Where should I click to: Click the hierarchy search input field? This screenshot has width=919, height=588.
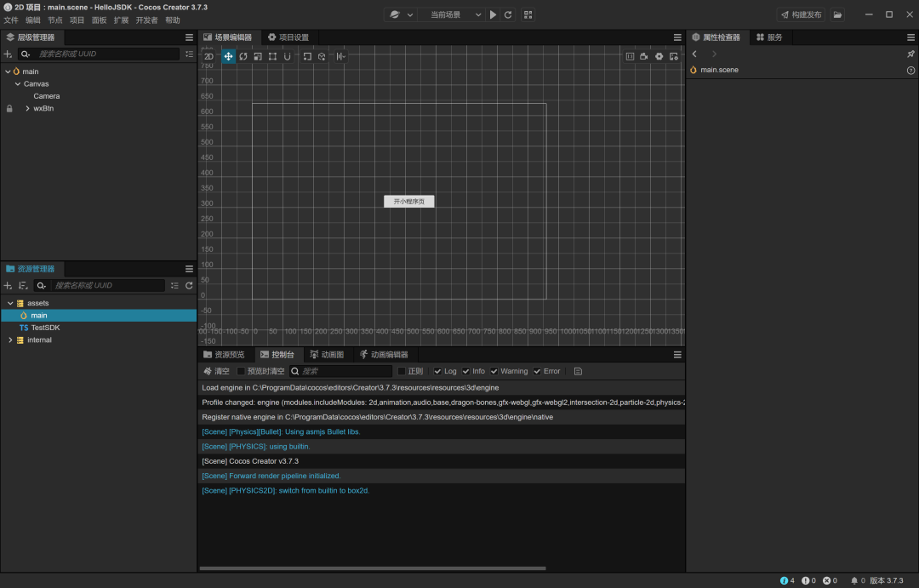(x=106, y=54)
